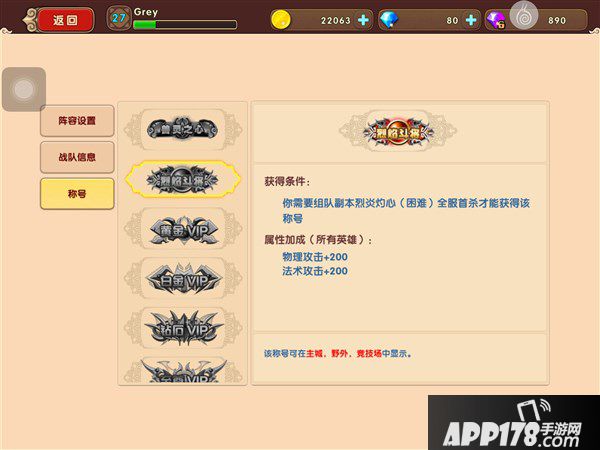This screenshot has height=450, width=600.
Task: Add diamonds with the plus icon
Action: pos(471,20)
